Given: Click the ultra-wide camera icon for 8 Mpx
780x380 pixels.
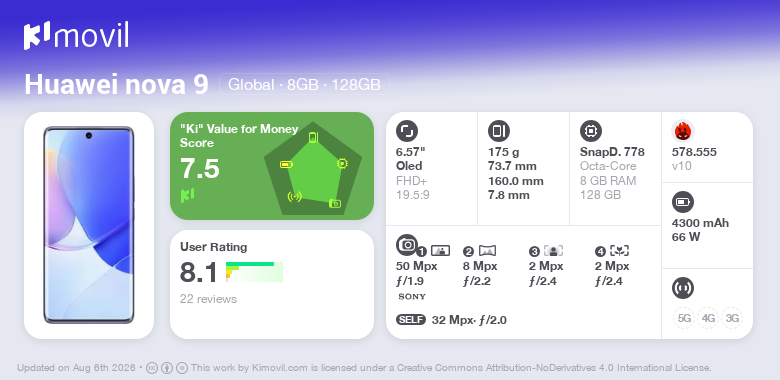Looking at the screenshot, I should pyautogui.click(x=487, y=251).
